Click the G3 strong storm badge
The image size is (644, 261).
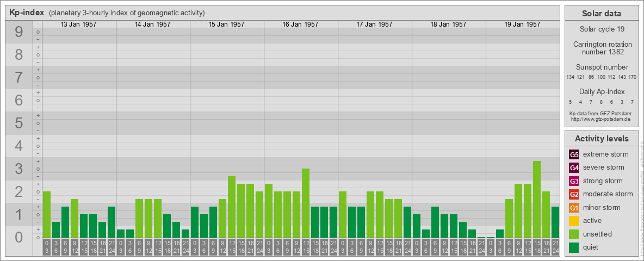(574, 181)
